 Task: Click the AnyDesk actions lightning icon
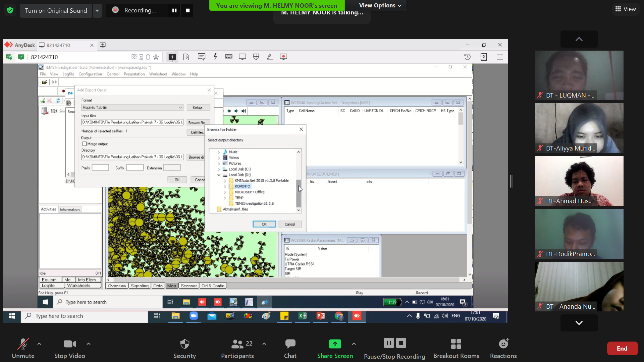coord(215,57)
